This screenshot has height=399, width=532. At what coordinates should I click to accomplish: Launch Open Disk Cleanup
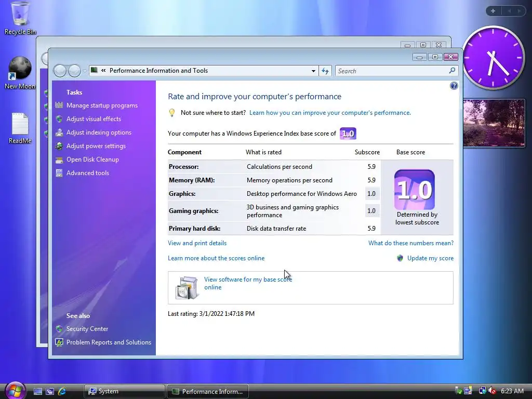coord(92,159)
